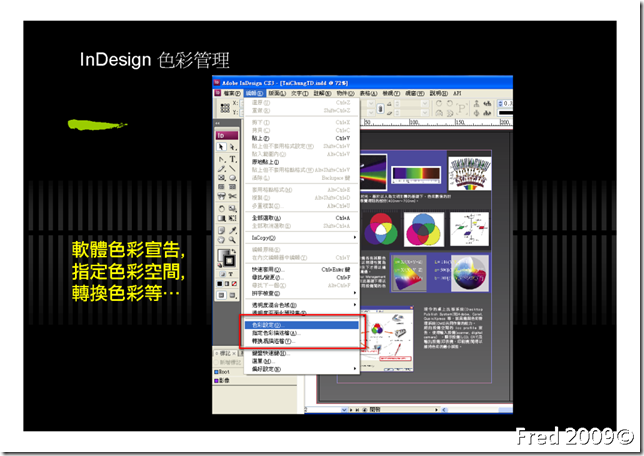This screenshot has height=456, width=644.
Task: Click Apply Color black swatch
Action: click(220, 284)
